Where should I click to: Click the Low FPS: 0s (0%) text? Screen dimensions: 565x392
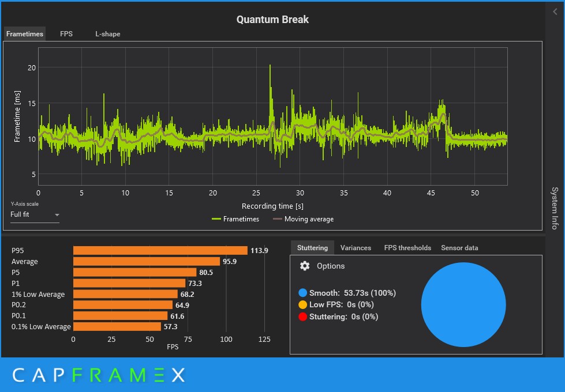[x=341, y=304]
